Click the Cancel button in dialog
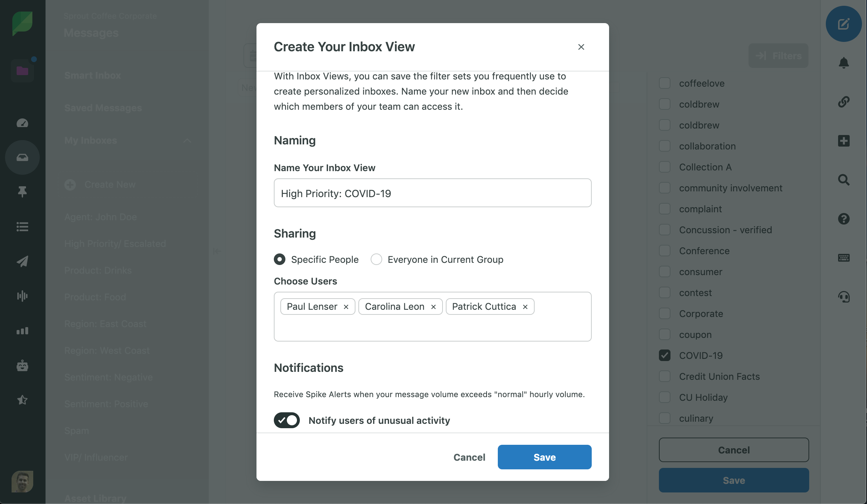 coord(470,457)
